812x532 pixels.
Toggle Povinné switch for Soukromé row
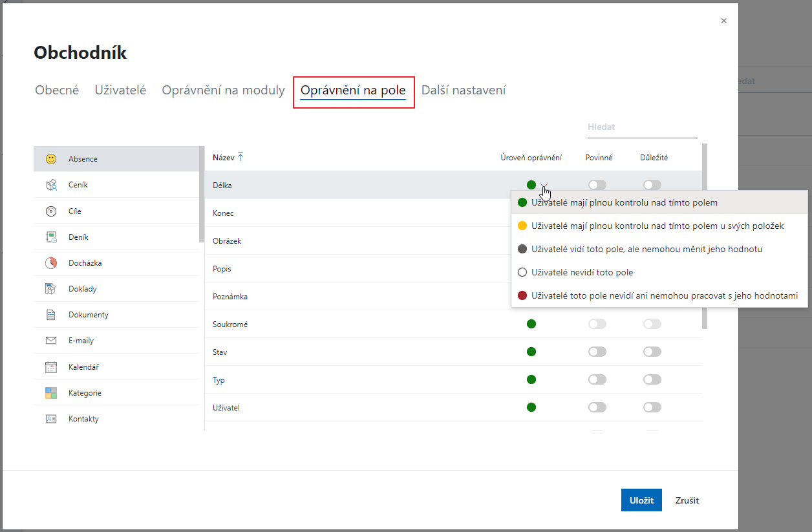tap(597, 324)
